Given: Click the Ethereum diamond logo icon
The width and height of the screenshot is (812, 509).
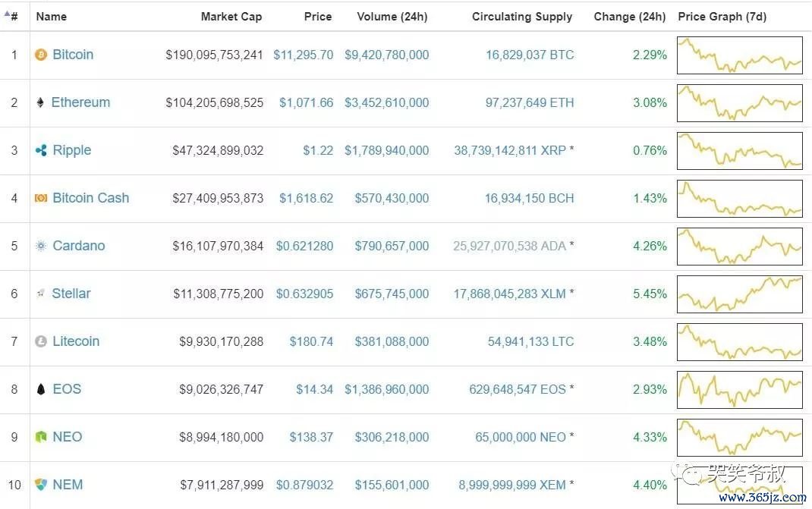Looking at the screenshot, I should (41, 102).
